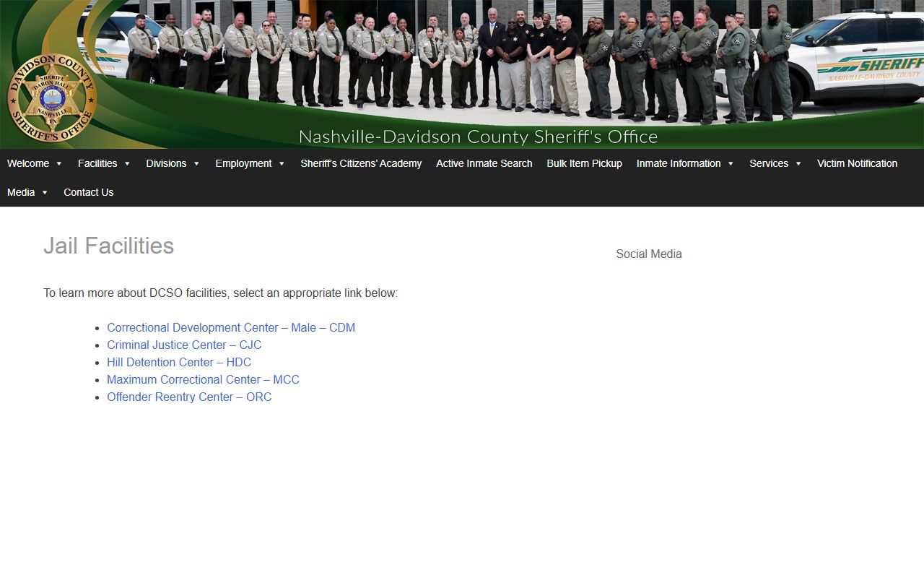Open Hill Detention Center – HDC link

pyautogui.click(x=179, y=362)
